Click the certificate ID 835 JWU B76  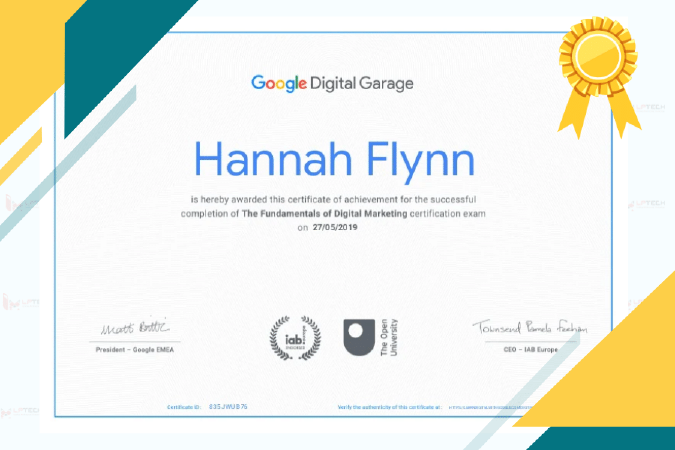228,407
